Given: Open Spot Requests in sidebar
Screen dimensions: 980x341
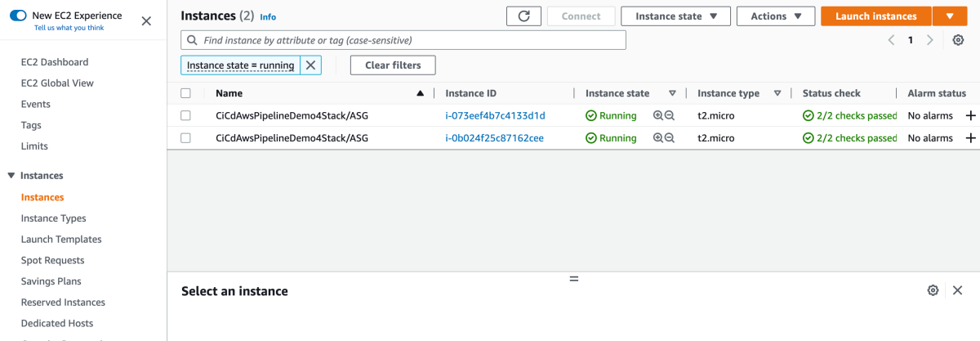Looking at the screenshot, I should 53,260.
